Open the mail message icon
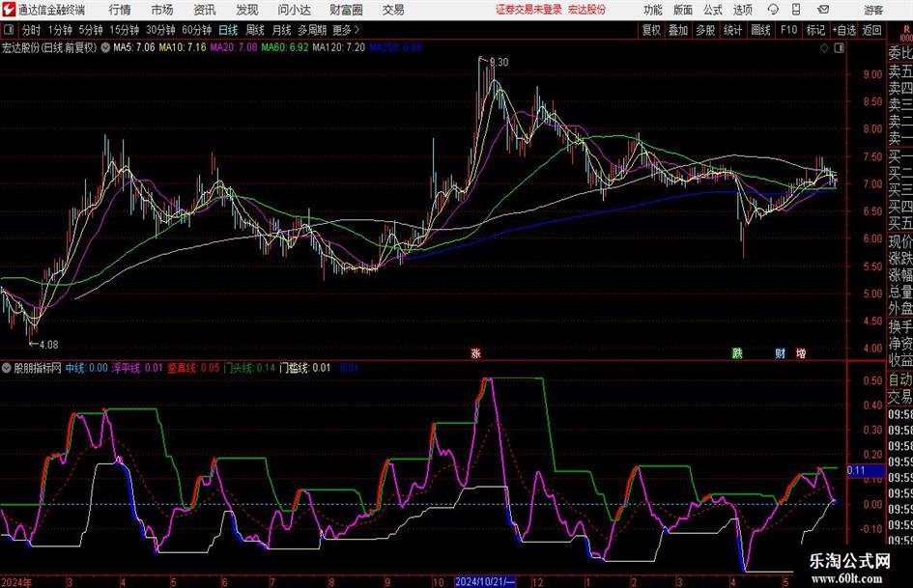 (823, 10)
